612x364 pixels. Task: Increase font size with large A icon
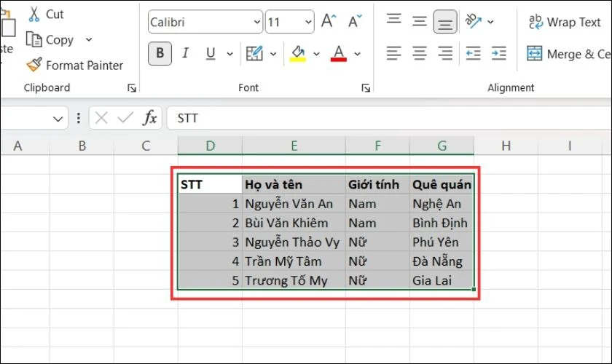click(329, 20)
